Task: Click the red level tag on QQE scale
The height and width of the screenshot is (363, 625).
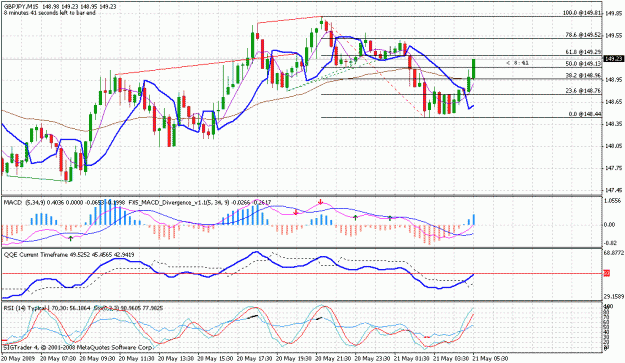Action: pos(607,273)
